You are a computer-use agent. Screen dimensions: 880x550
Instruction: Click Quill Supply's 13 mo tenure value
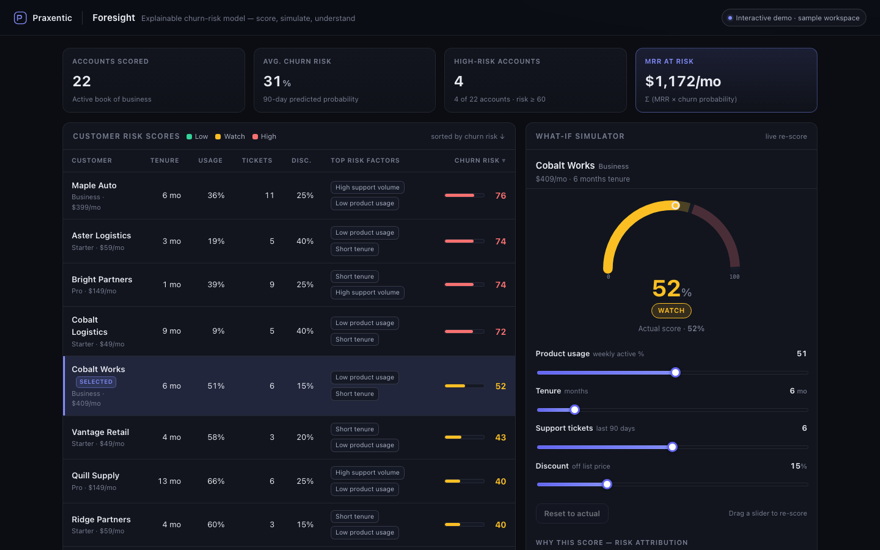click(169, 481)
